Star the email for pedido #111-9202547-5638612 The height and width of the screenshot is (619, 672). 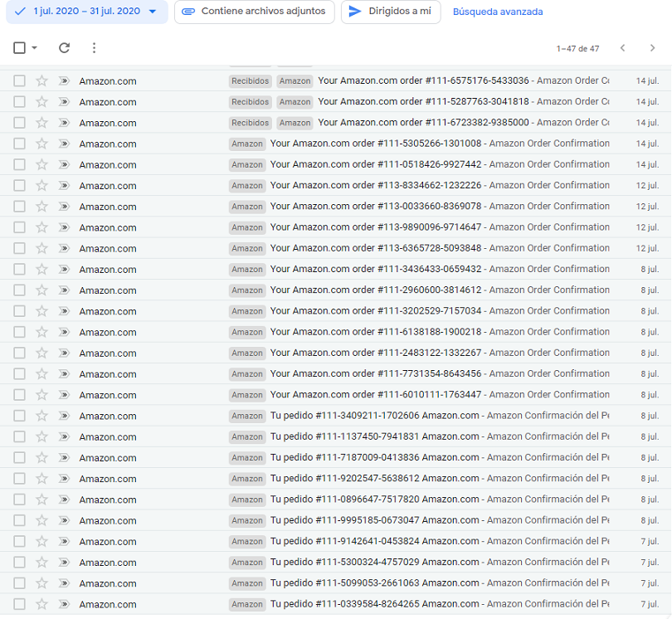click(x=41, y=479)
